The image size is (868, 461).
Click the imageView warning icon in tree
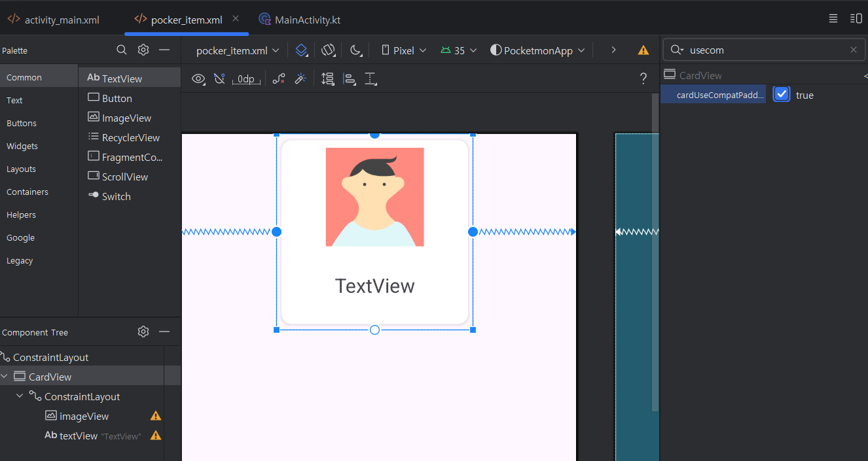(x=156, y=416)
